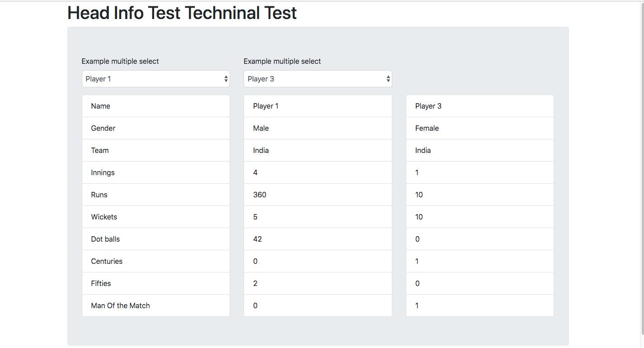Click the Player 3 header in the right list
Screen dimensions: 644x348
[479, 106]
